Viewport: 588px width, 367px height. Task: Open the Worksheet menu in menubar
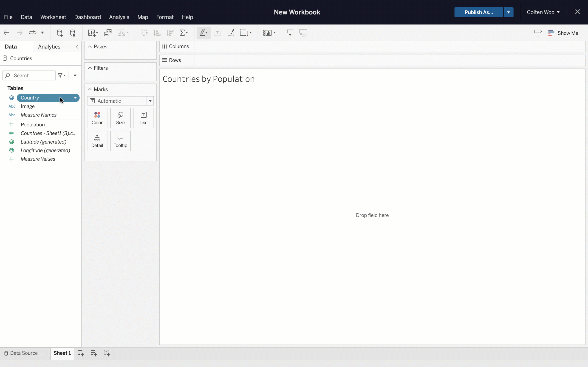click(x=53, y=17)
